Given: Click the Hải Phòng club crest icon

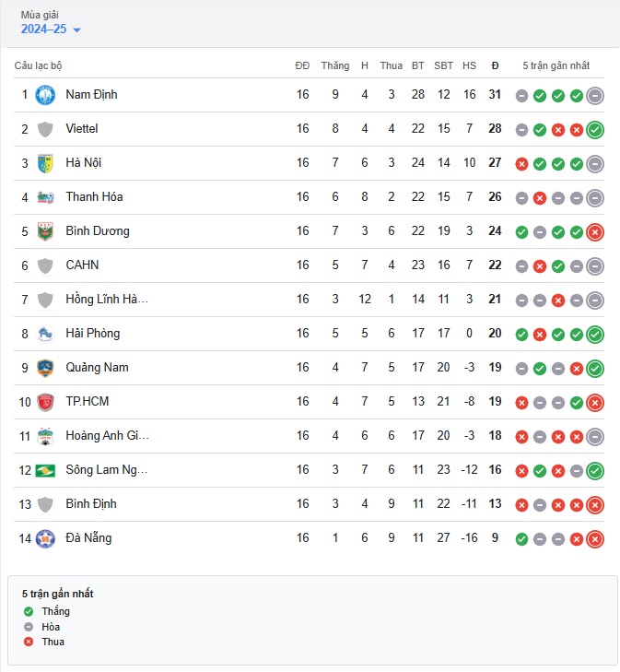Looking at the screenshot, I should [x=45, y=334].
